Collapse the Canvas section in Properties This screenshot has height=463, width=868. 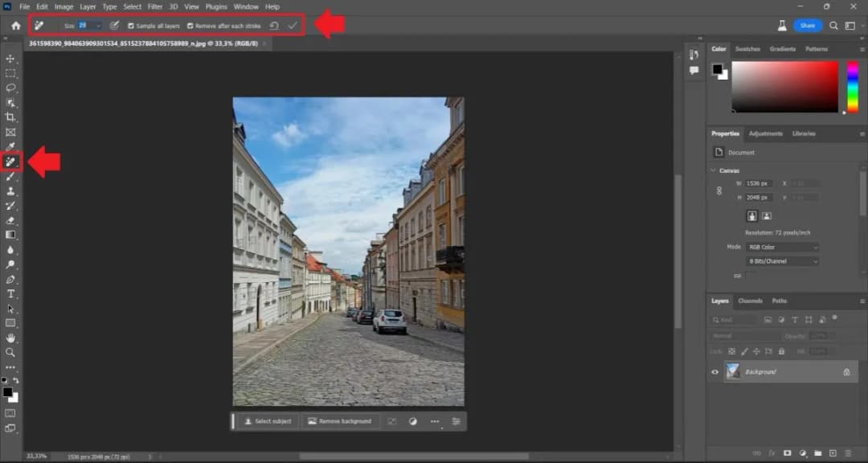pos(712,170)
